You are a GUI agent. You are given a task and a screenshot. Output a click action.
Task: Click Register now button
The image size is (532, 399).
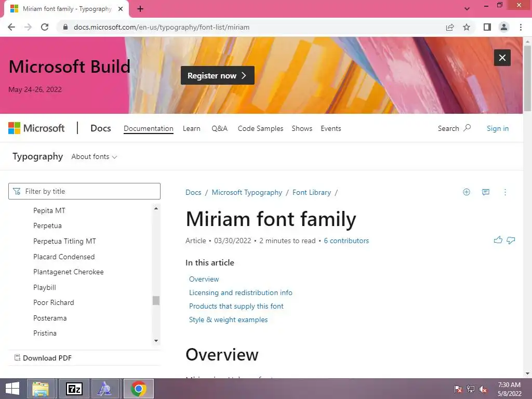[218, 75]
